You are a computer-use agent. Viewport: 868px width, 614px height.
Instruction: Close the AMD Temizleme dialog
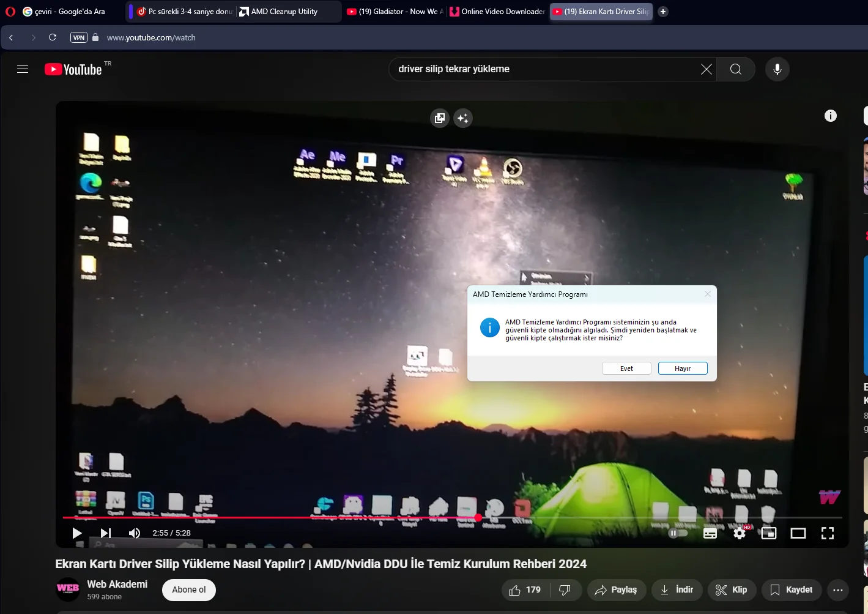pyautogui.click(x=708, y=294)
